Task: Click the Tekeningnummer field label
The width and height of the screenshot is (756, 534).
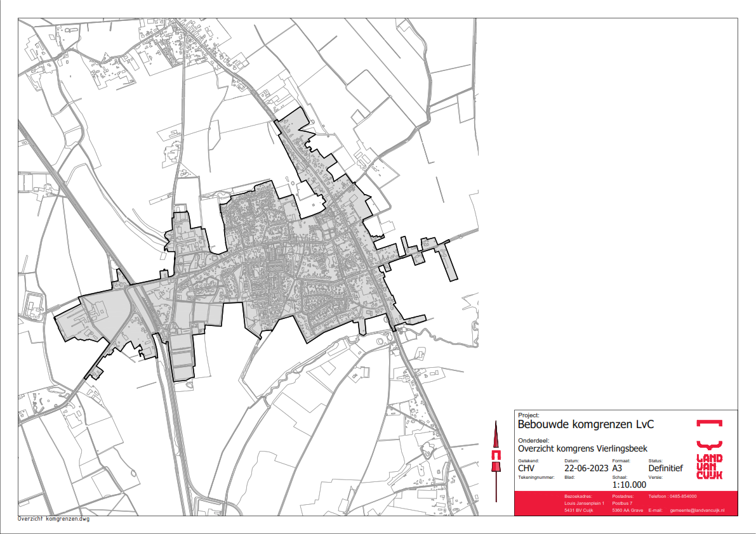Action: [x=536, y=477]
